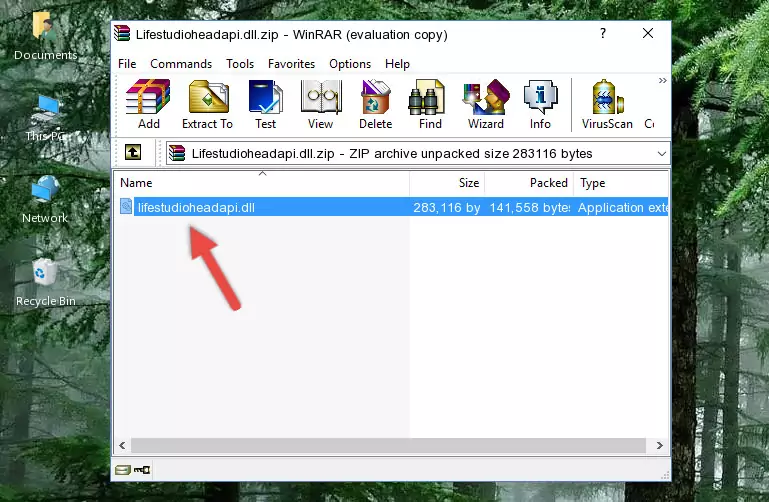Open the Favorites menu

(291, 64)
